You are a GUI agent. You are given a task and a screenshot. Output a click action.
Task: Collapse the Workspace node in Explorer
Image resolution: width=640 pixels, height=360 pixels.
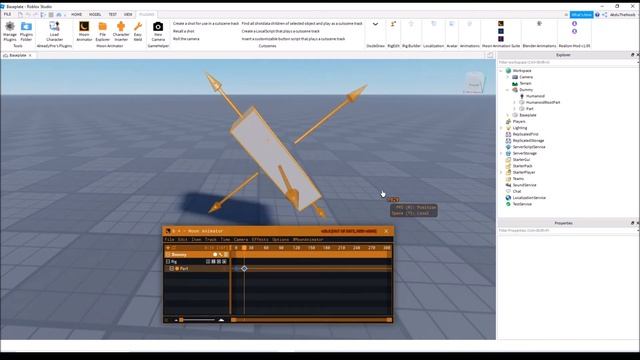click(x=501, y=71)
